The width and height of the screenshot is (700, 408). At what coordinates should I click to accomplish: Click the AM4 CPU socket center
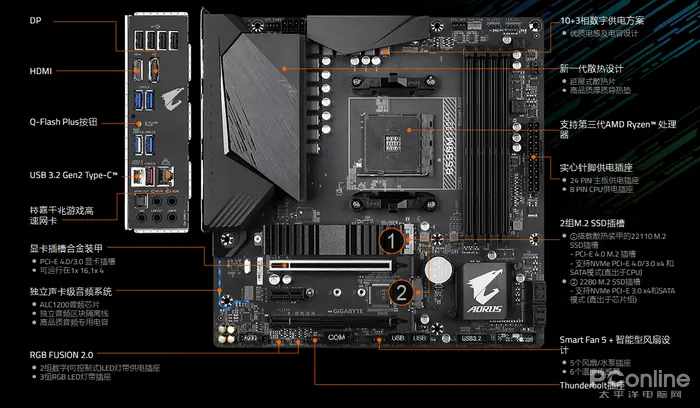(x=394, y=143)
